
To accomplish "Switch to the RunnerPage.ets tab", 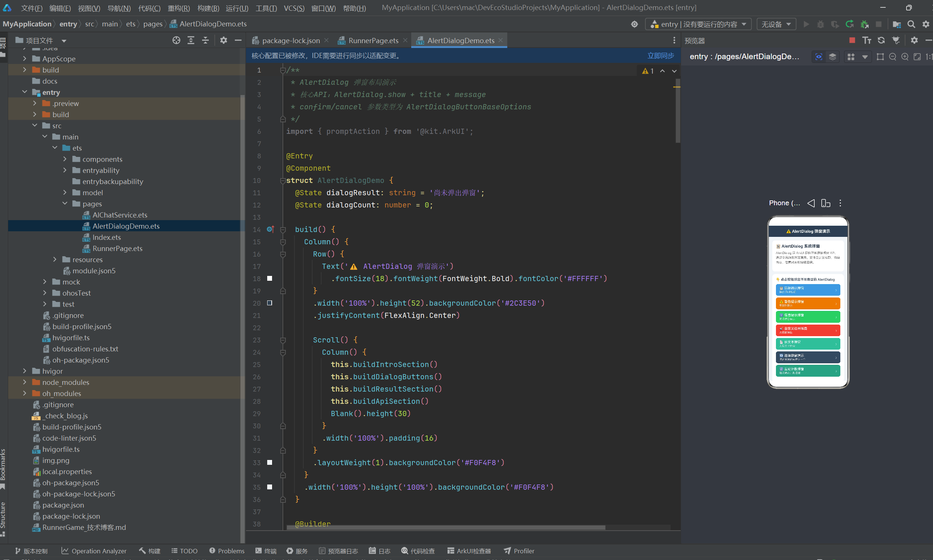I will (373, 41).
